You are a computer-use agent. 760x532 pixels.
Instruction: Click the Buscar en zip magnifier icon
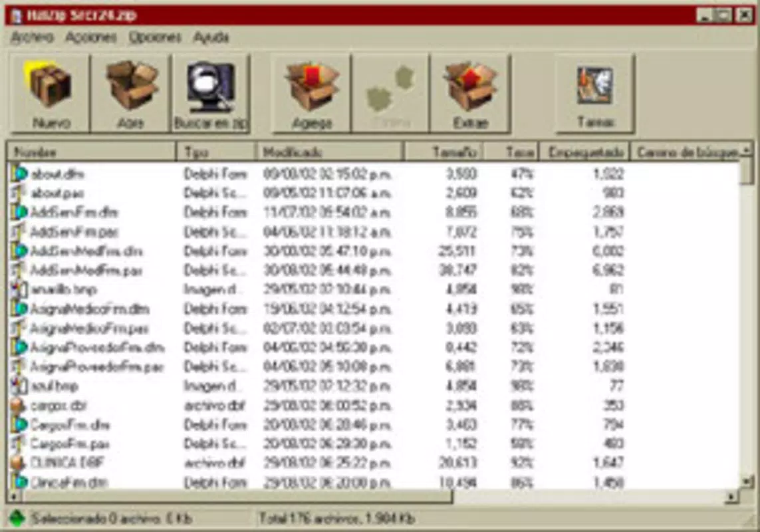(211, 87)
